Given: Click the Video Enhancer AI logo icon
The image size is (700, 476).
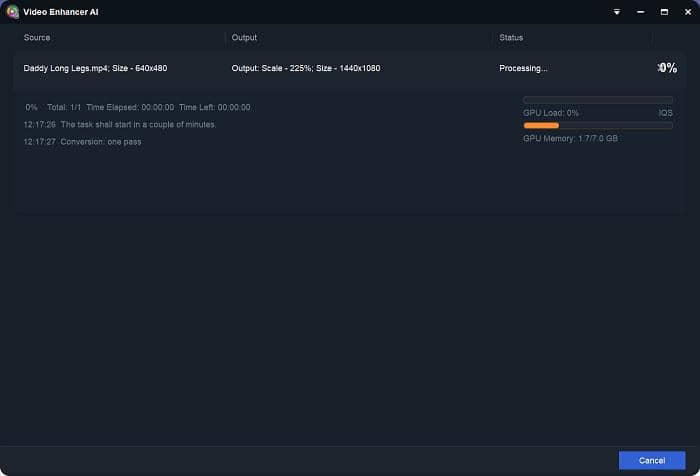Looking at the screenshot, I should pyautogui.click(x=12, y=11).
